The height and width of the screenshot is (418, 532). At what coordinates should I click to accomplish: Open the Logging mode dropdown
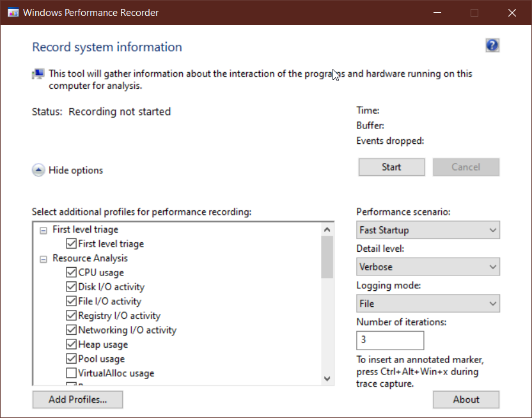click(428, 303)
